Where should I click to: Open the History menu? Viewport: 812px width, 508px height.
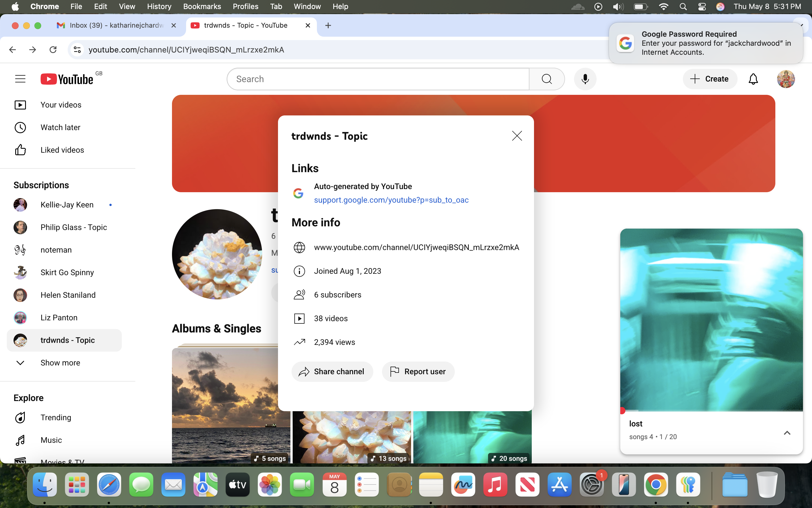click(x=159, y=6)
